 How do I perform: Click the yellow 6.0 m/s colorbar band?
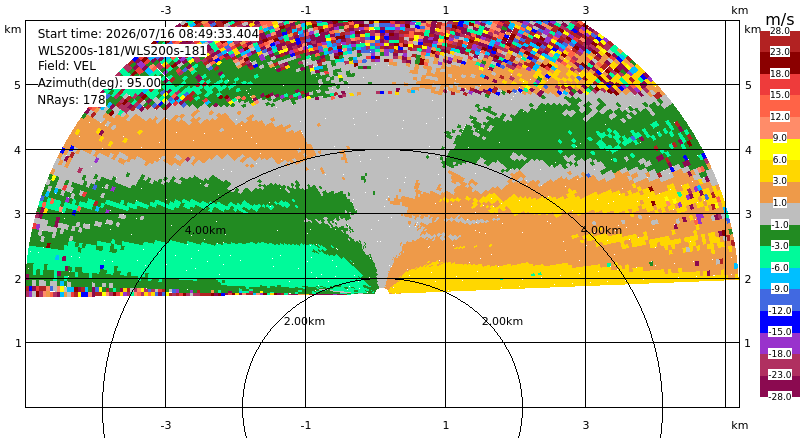click(780, 150)
